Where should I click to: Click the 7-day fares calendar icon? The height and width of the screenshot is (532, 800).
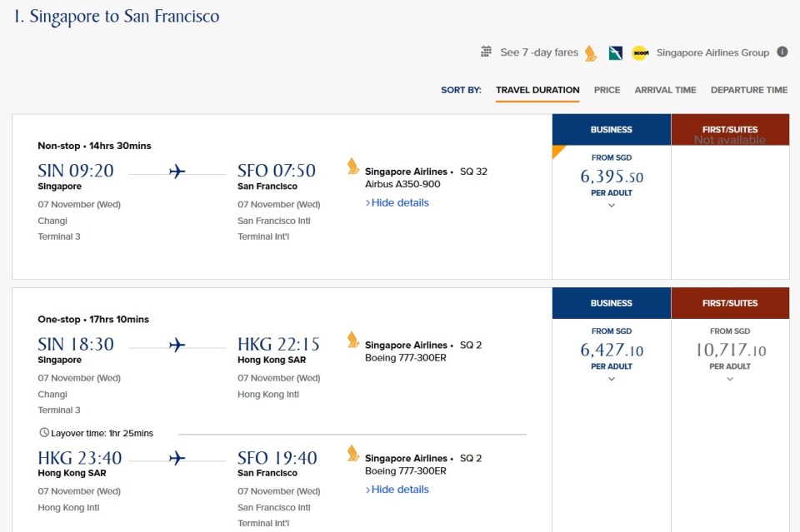coord(486,52)
